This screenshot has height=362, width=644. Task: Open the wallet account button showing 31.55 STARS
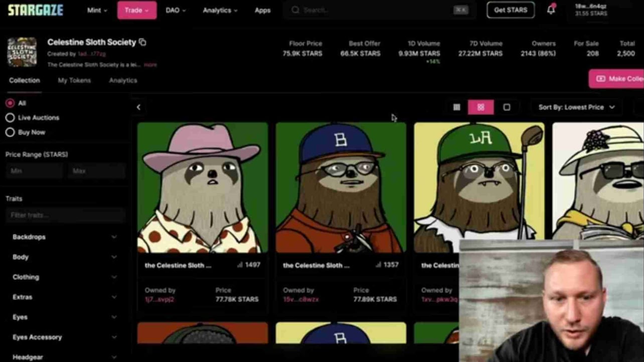(x=591, y=10)
